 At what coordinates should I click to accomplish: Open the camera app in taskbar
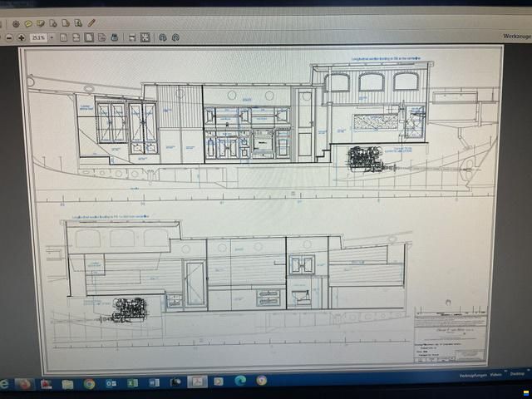(x=175, y=382)
